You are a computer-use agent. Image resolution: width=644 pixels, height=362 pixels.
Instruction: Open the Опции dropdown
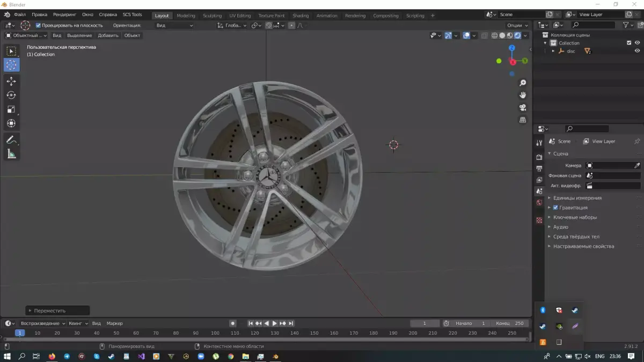click(517, 25)
